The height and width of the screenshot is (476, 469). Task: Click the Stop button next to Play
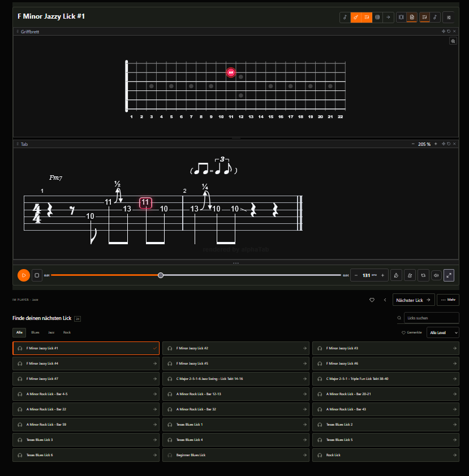pos(37,275)
